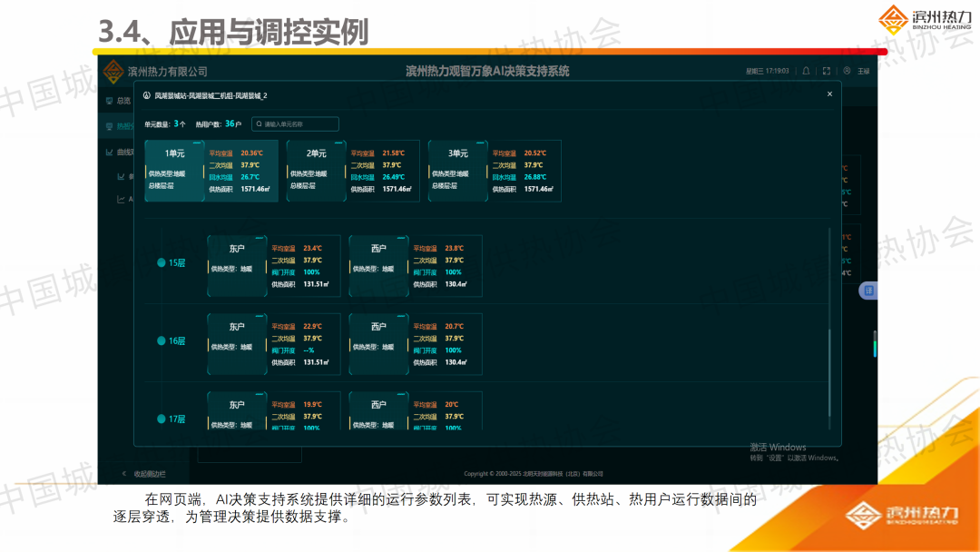Collapse the sidebar using 收起侧边栏 arrow
This screenshot has height=552, width=980.
(124, 474)
